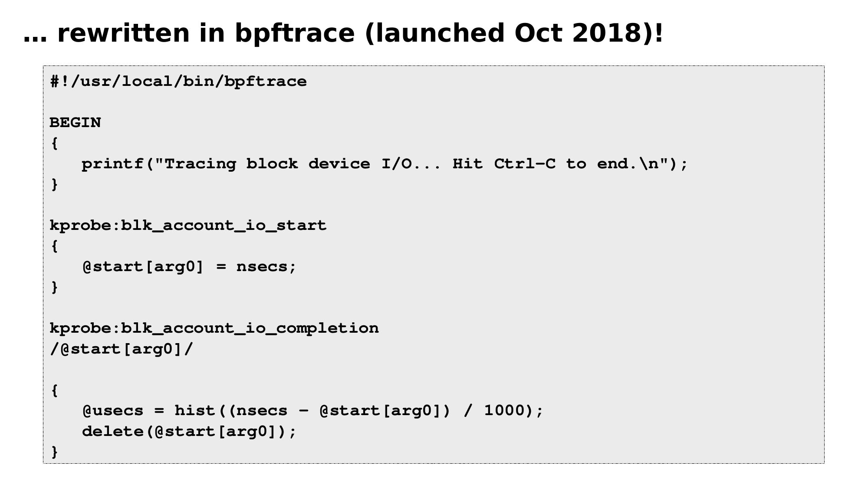The width and height of the screenshot is (868, 488).
Task: Click the final closing brace of the script
Action: coord(54,452)
